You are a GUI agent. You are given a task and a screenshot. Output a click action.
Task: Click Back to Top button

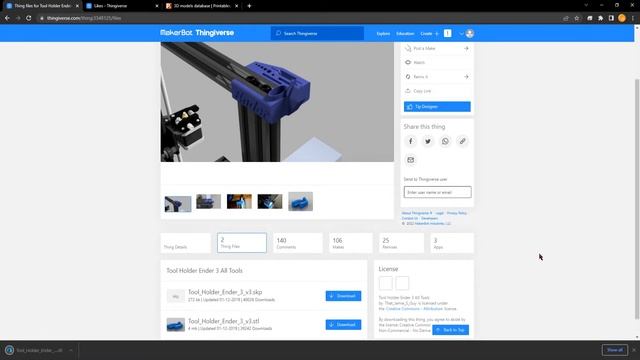click(x=451, y=330)
